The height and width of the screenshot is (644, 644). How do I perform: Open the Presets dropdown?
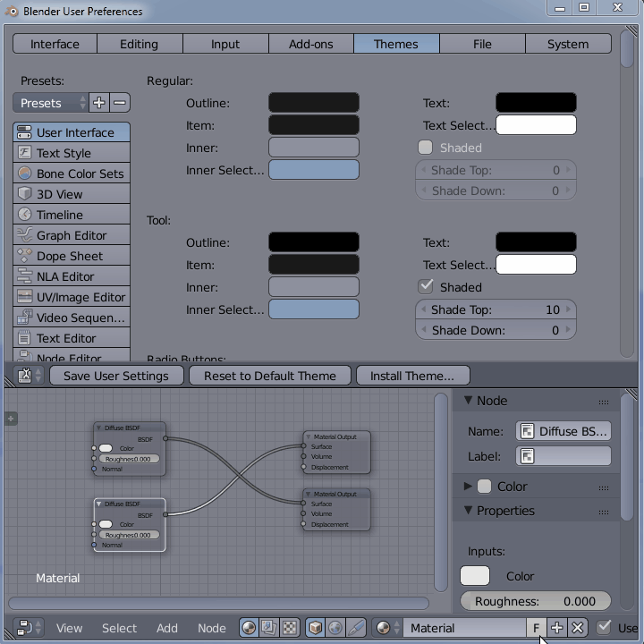50,103
